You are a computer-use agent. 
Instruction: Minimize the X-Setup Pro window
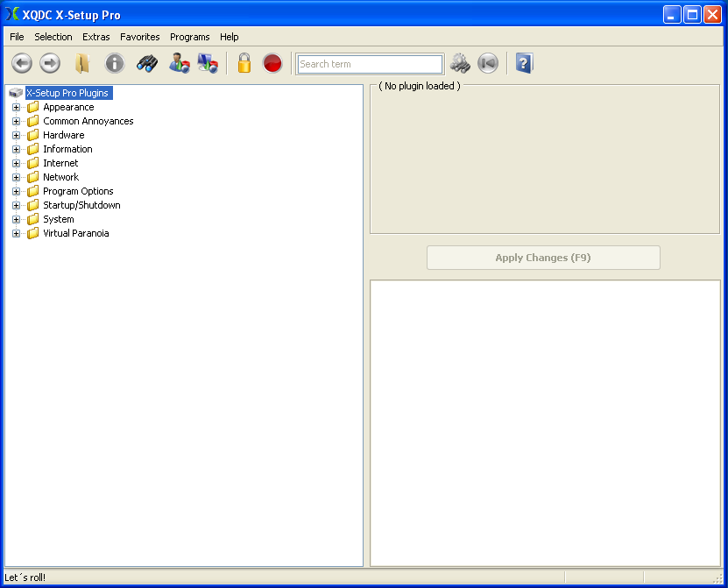coord(672,14)
